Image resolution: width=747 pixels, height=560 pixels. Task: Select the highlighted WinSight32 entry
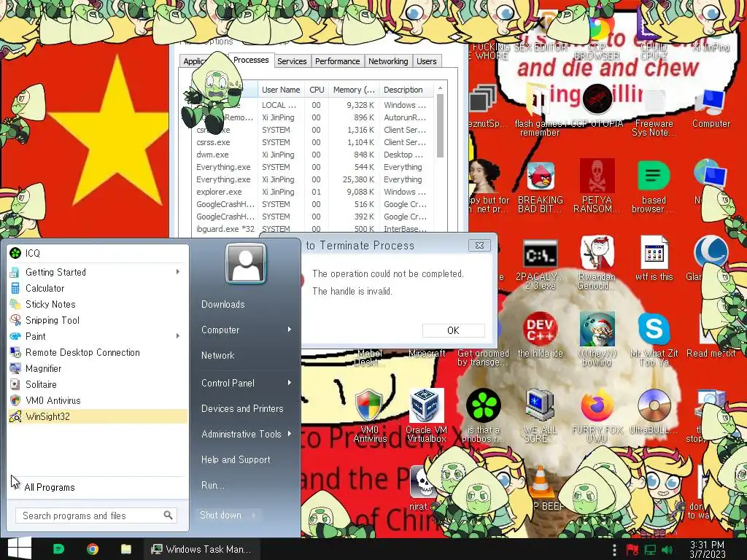98,416
